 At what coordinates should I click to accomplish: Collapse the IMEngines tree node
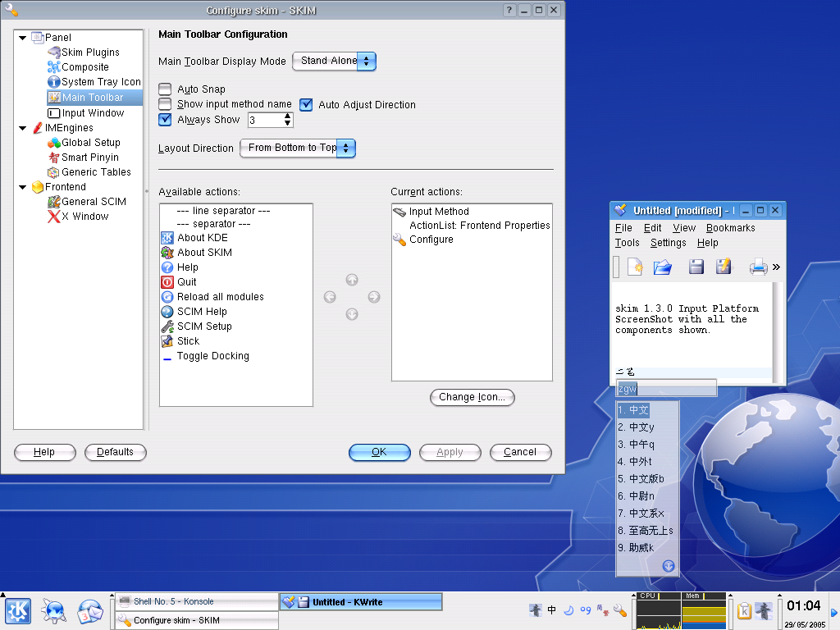coord(22,128)
